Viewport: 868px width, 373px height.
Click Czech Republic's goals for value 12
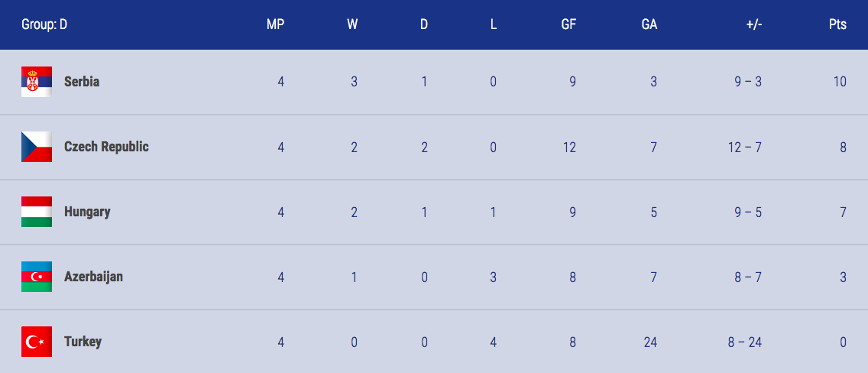coord(568,148)
